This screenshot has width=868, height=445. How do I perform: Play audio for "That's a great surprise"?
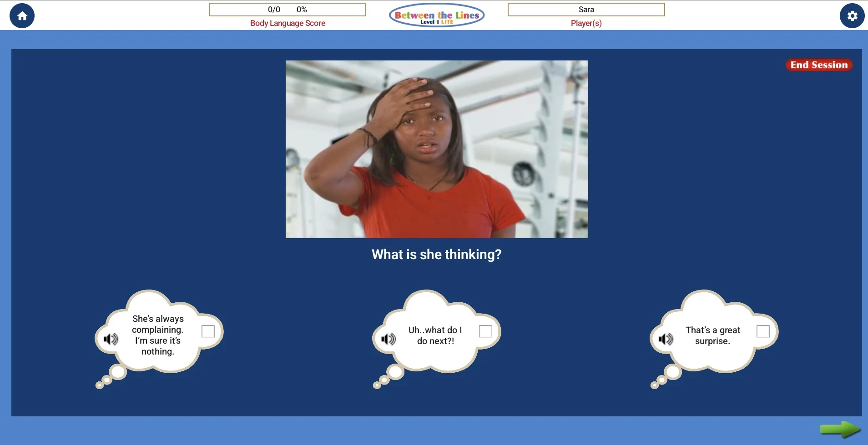click(x=666, y=339)
